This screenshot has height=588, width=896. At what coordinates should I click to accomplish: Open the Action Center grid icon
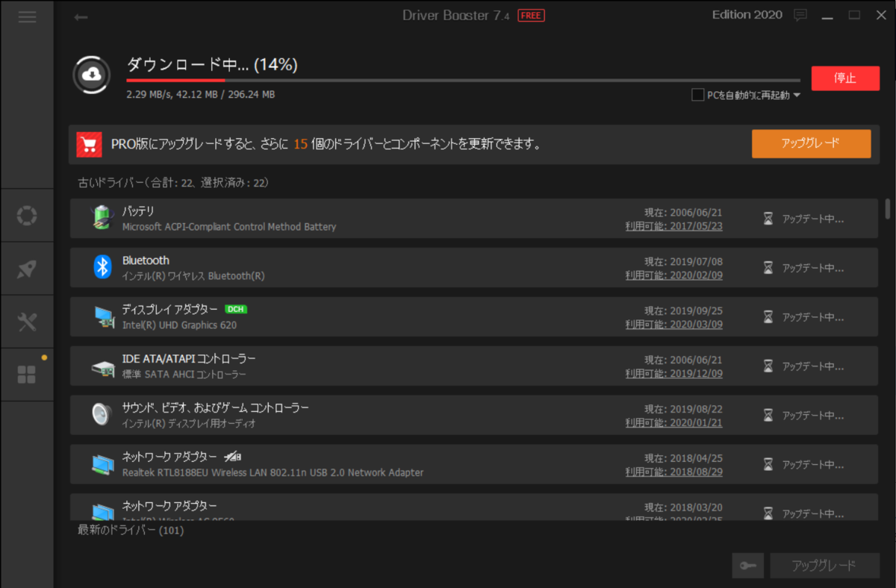[27, 374]
